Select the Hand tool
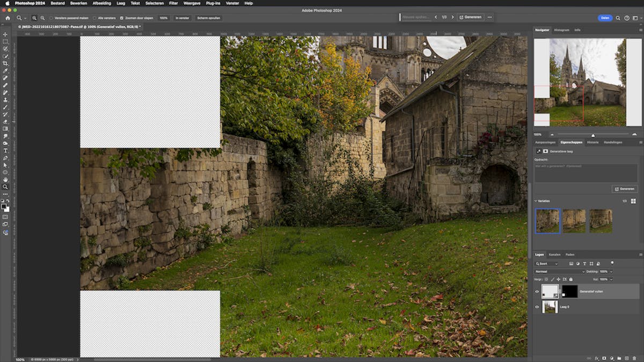Viewport: 644px width, 362px height. pyautogui.click(x=5, y=180)
